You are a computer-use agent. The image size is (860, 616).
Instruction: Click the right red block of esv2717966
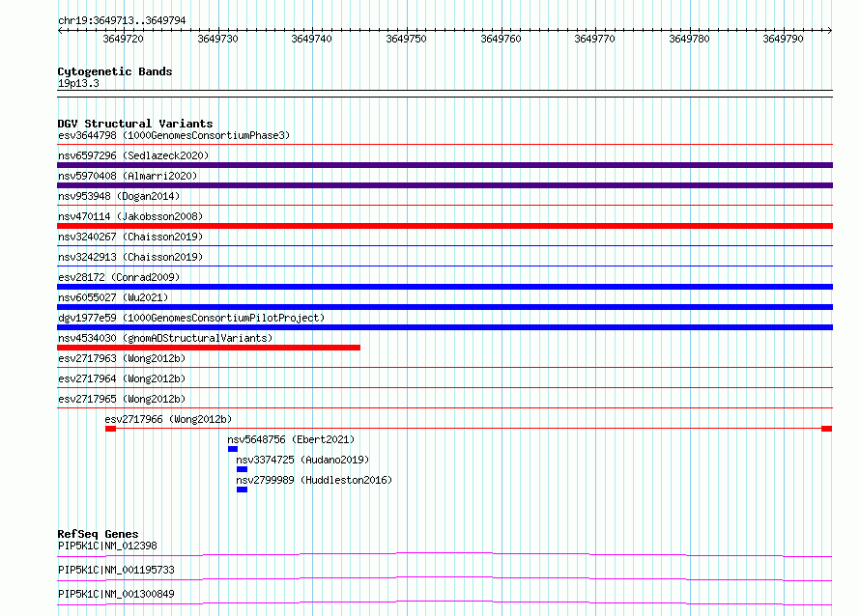tap(826, 429)
